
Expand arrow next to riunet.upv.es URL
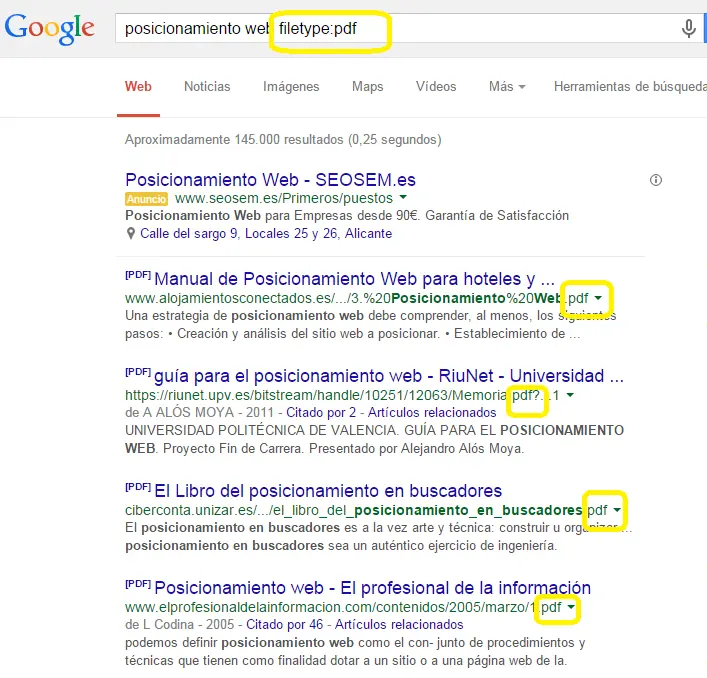(570, 395)
